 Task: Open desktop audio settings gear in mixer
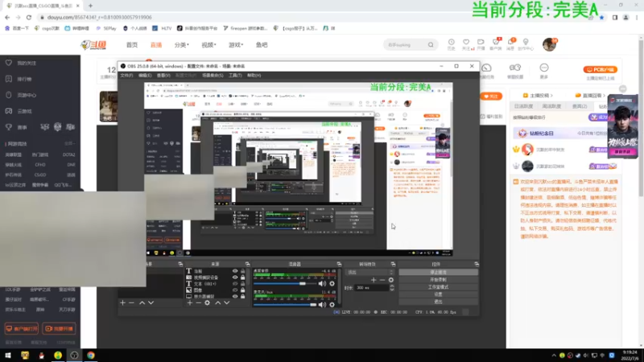(x=332, y=284)
